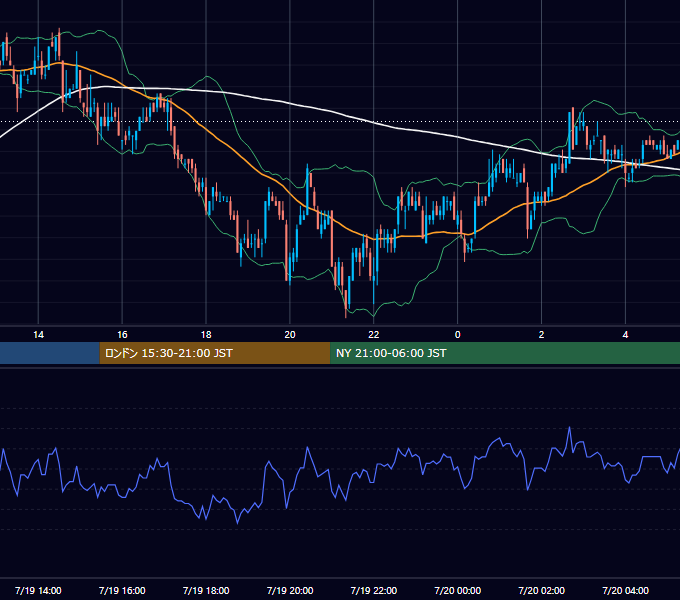Select the blue session bar left of London
Viewport: 680px width, 600px height.
pos(50,353)
